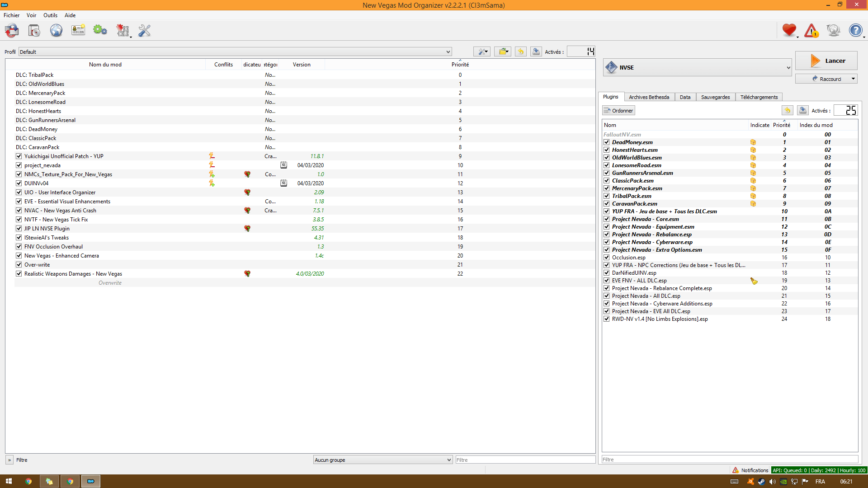Screen dimensions: 868x488
Task: Click the mod list wrench tools icon
Action: click(482, 52)
